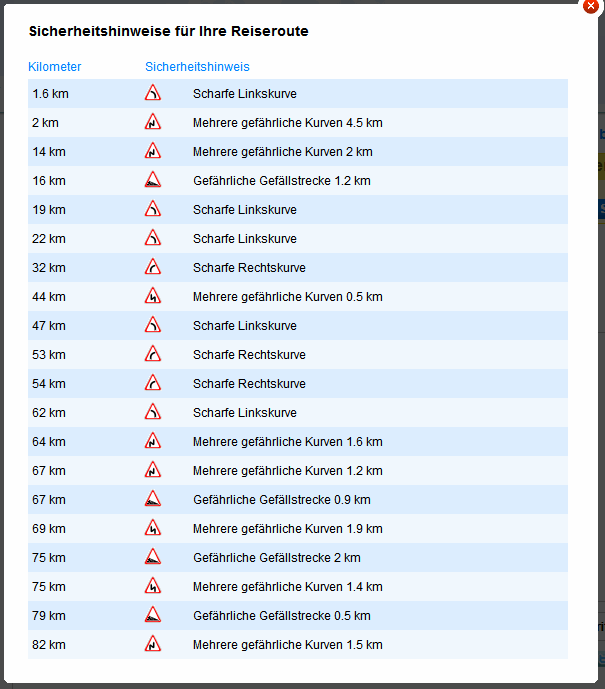Click the left curve sign at 1.6 km

point(152,94)
